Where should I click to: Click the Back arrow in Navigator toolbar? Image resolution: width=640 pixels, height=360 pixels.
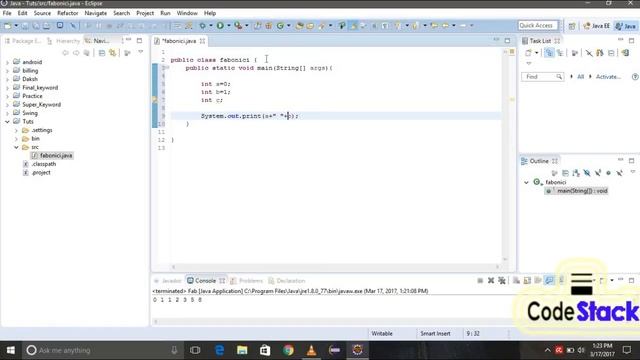[65, 53]
